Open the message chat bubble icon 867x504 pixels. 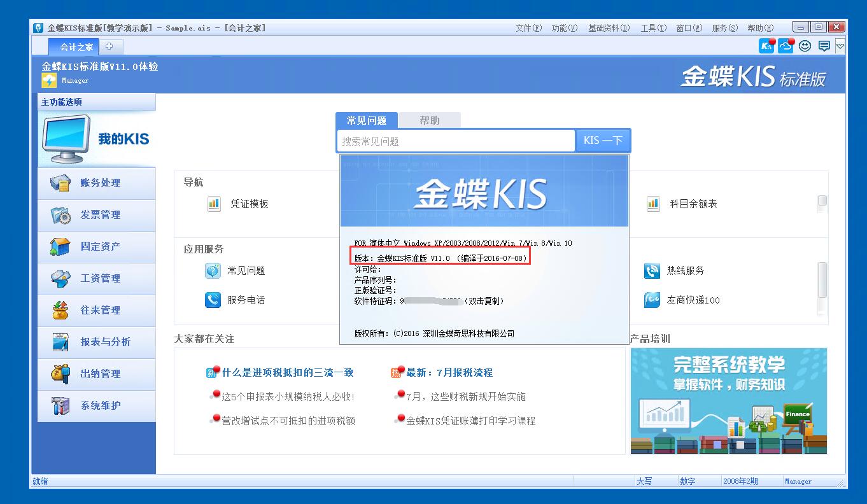(x=824, y=46)
